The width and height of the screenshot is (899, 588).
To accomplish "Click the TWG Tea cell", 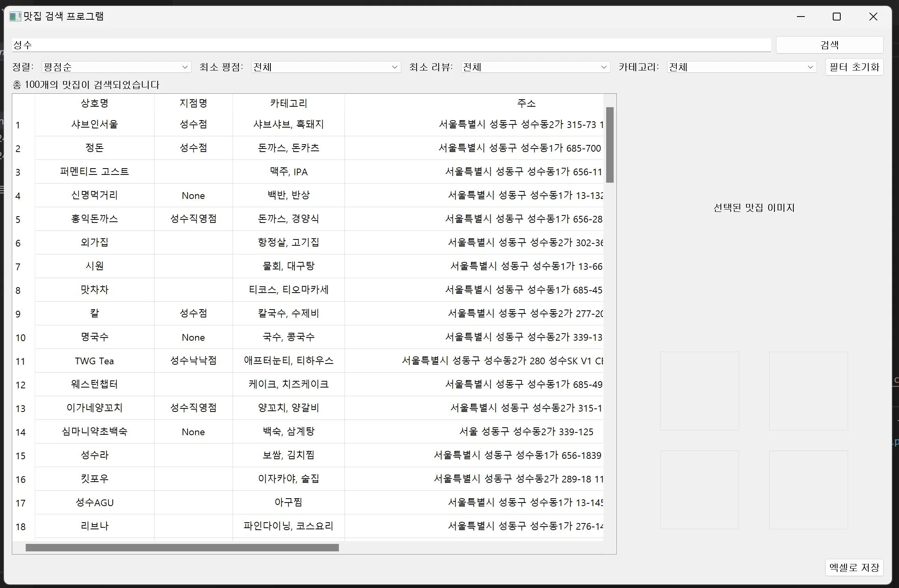I will click(95, 361).
